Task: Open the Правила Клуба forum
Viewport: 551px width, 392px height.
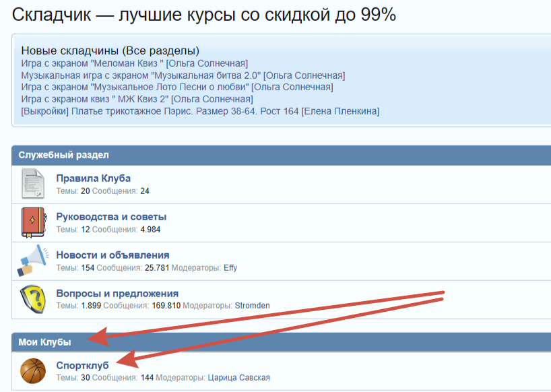Action: tap(93, 178)
